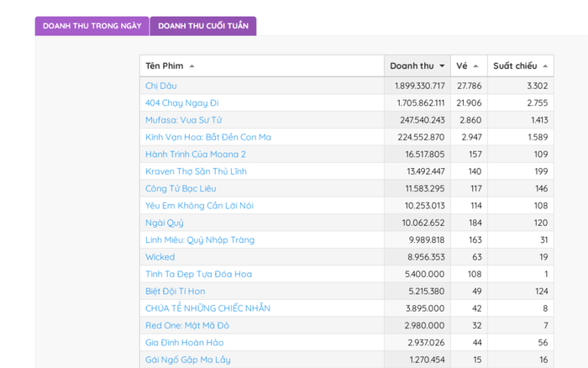Select the Wicked movie link

coord(160,257)
